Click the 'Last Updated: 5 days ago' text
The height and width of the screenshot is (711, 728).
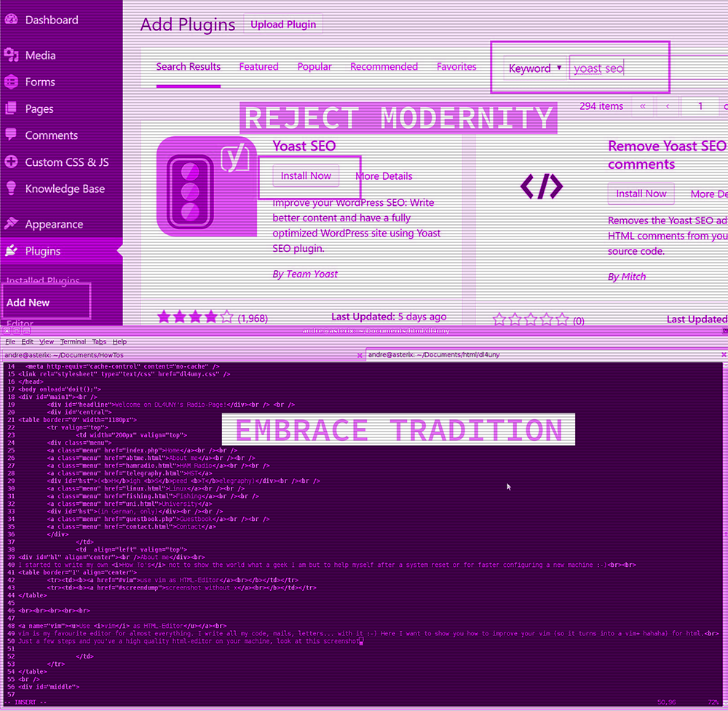[x=389, y=317]
